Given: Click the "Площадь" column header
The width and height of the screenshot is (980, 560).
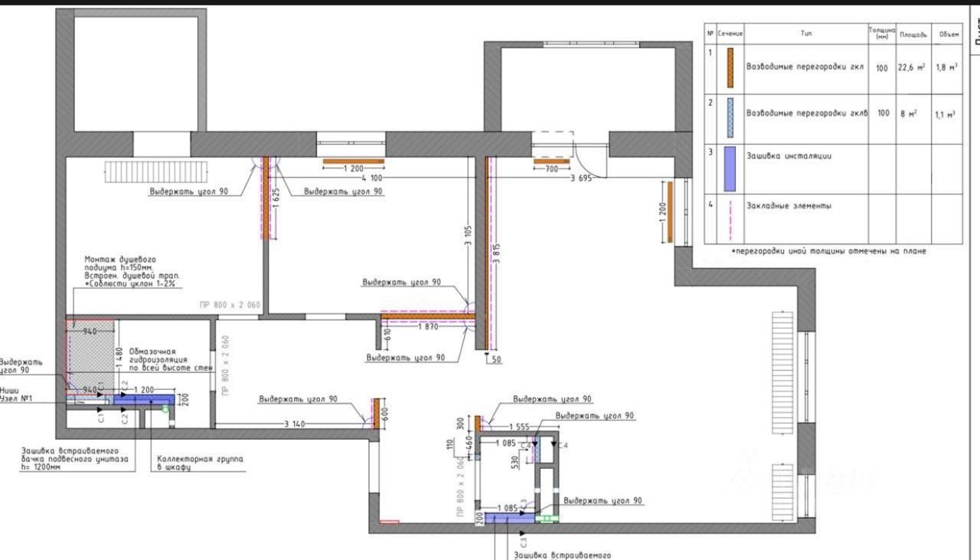Looking at the screenshot, I should (x=913, y=34).
